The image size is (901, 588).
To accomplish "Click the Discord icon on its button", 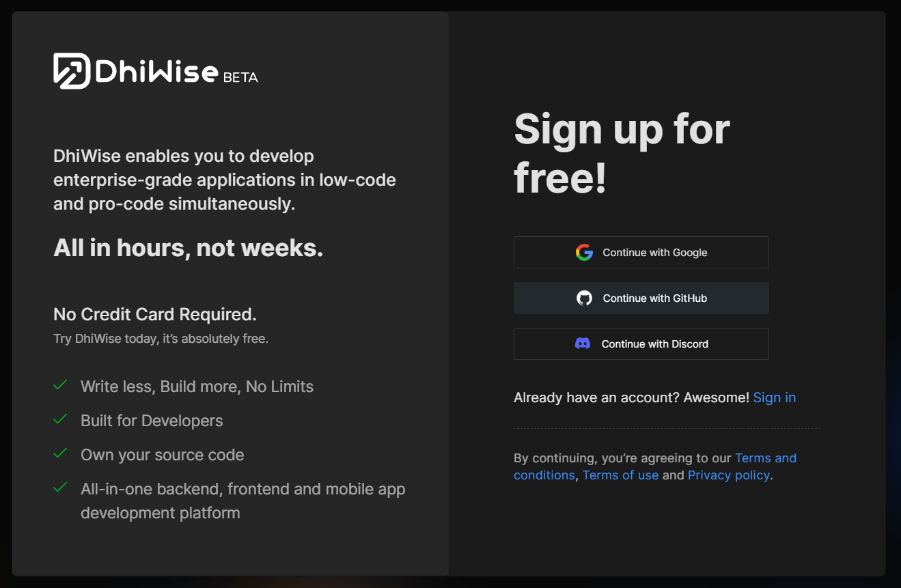I will pos(585,344).
